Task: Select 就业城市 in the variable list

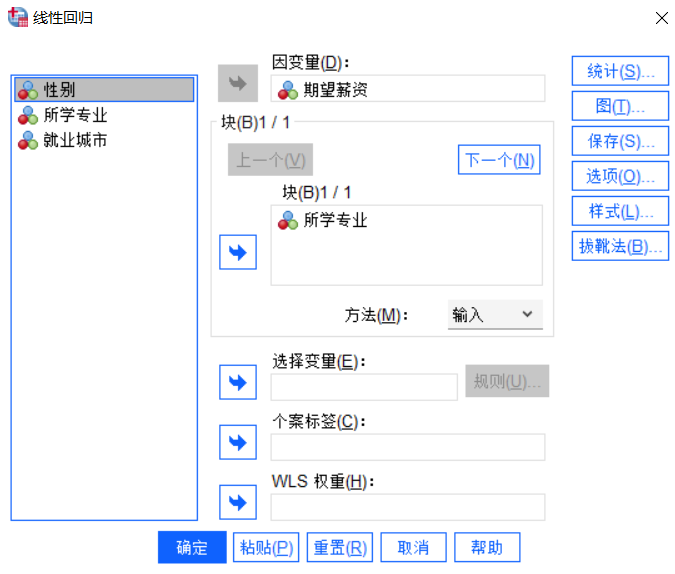Action: click(x=104, y=140)
